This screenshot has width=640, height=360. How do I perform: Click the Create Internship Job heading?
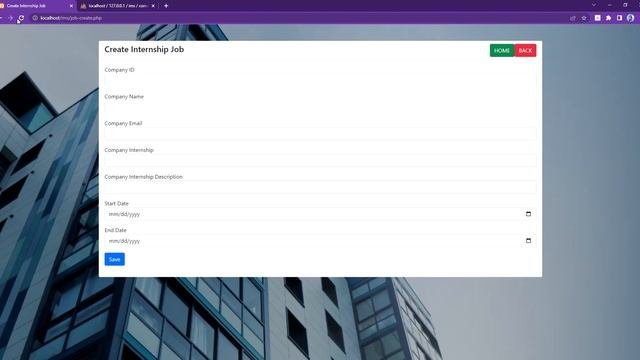point(144,49)
